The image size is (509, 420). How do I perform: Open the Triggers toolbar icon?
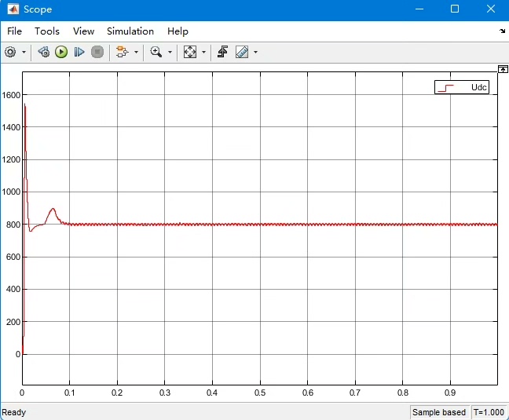coord(223,52)
